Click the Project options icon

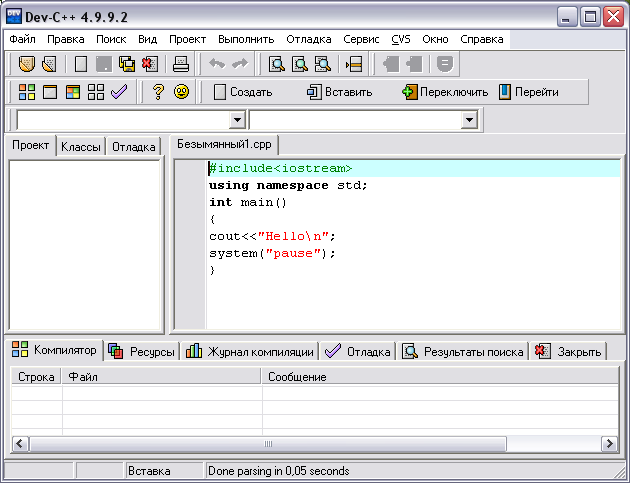[x=445, y=64]
